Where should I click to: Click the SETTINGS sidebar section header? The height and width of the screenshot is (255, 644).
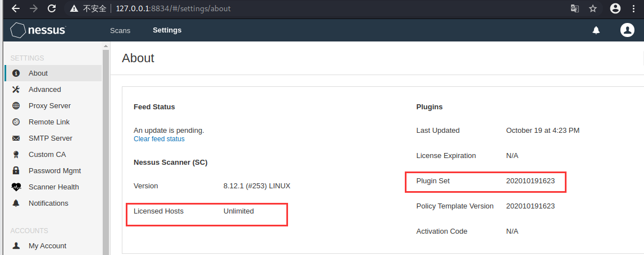coord(27,58)
